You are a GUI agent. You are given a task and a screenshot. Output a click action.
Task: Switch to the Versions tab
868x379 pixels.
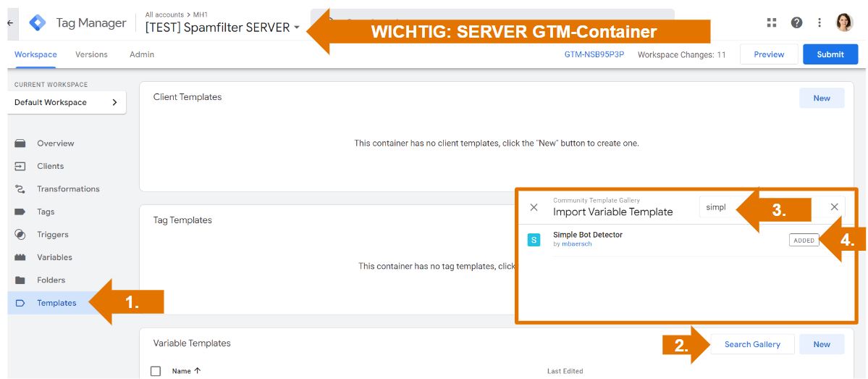(x=91, y=54)
